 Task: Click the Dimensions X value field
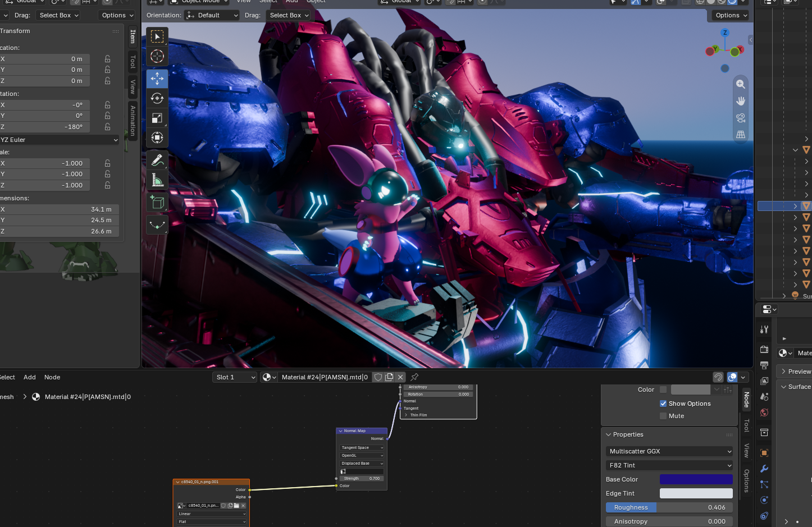coord(58,209)
